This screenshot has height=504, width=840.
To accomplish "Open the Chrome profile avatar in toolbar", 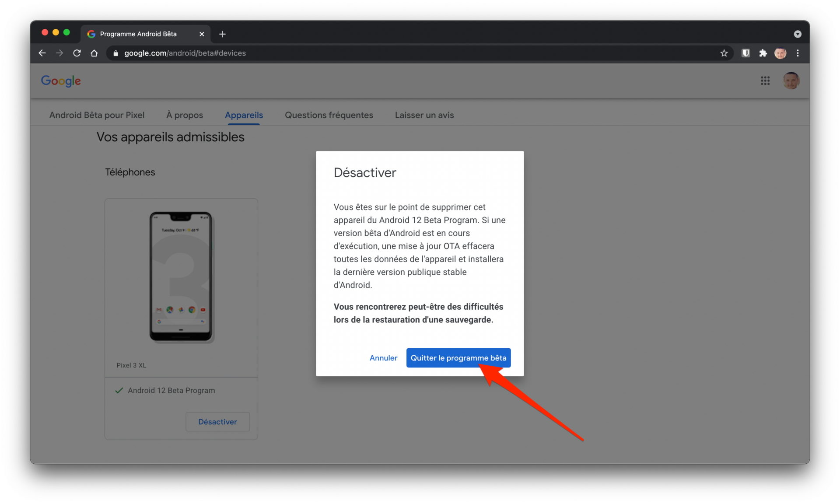I will [x=780, y=53].
